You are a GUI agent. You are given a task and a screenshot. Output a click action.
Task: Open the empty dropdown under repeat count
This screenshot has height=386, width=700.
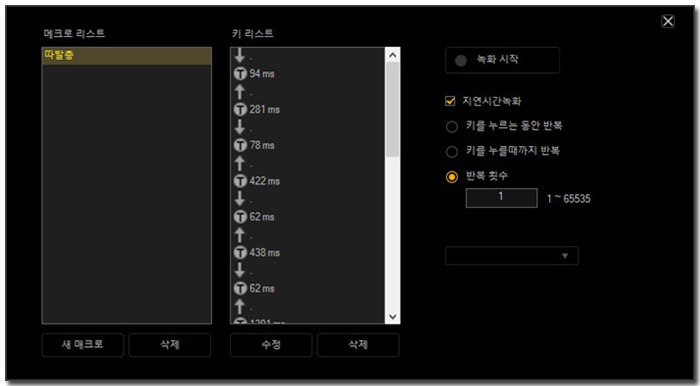click(512, 256)
